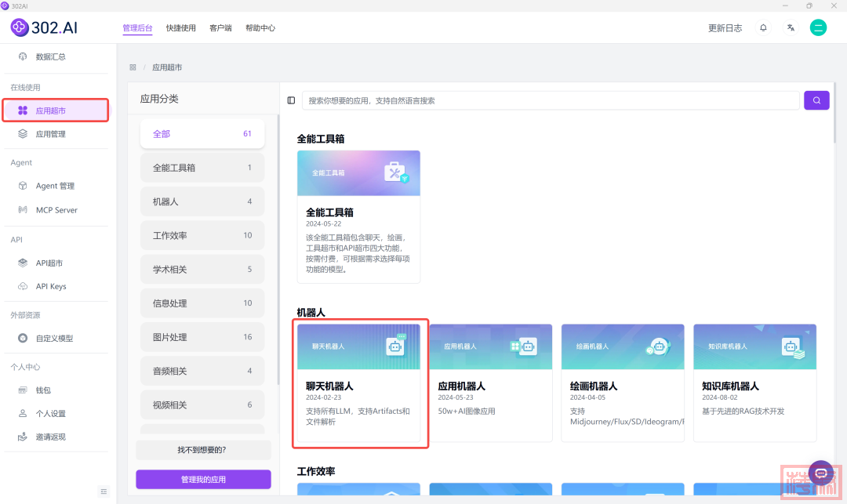Click the MCP Server icon
This screenshot has height=504, width=847.
point(23,210)
